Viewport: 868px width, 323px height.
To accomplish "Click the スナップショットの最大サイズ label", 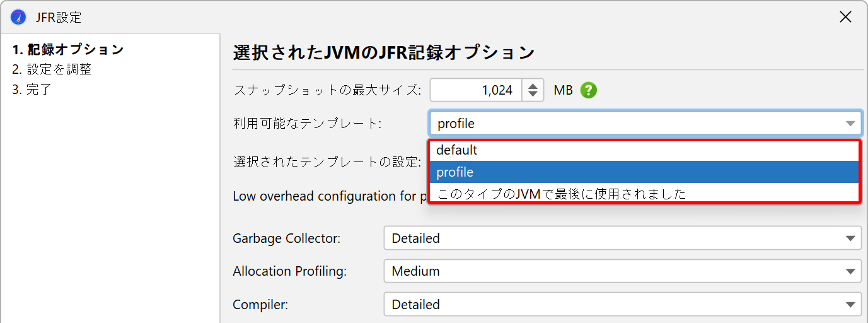I will pos(327,90).
